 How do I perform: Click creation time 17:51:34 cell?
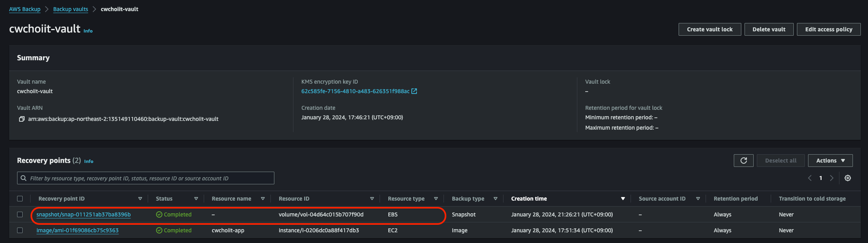(x=562, y=230)
